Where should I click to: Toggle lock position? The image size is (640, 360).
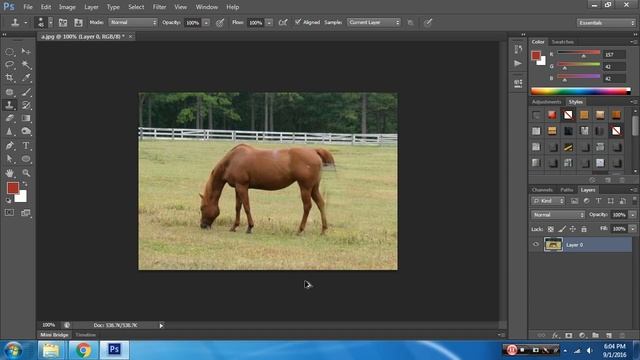pyautogui.click(x=573, y=229)
